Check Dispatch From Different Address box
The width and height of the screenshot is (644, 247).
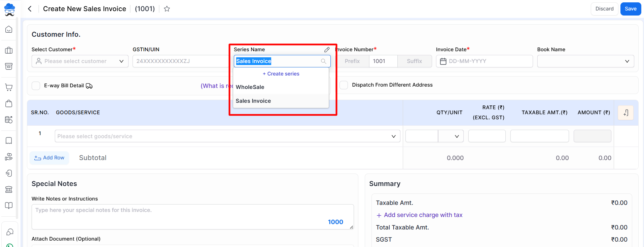[x=344, y=85]
